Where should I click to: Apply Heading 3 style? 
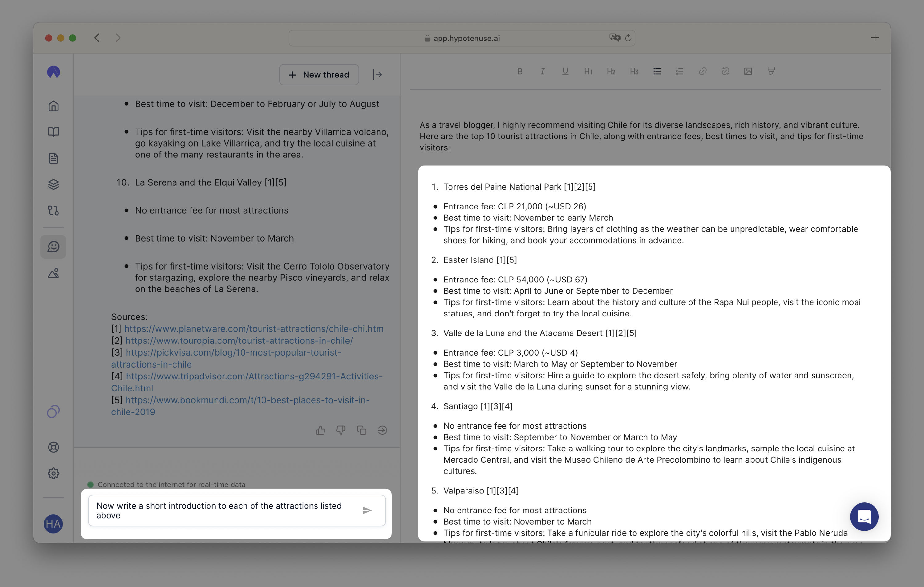[x=634, y=71]
